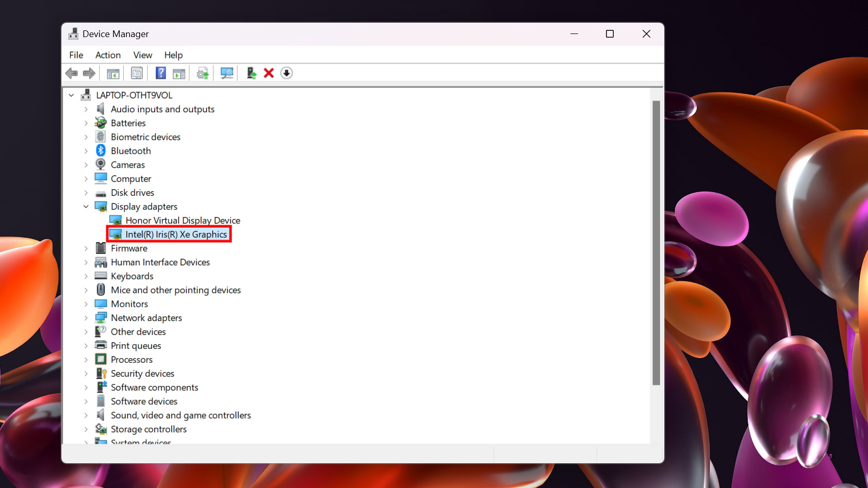Select the Human Interface Devices label

click(x=160, y=262)
